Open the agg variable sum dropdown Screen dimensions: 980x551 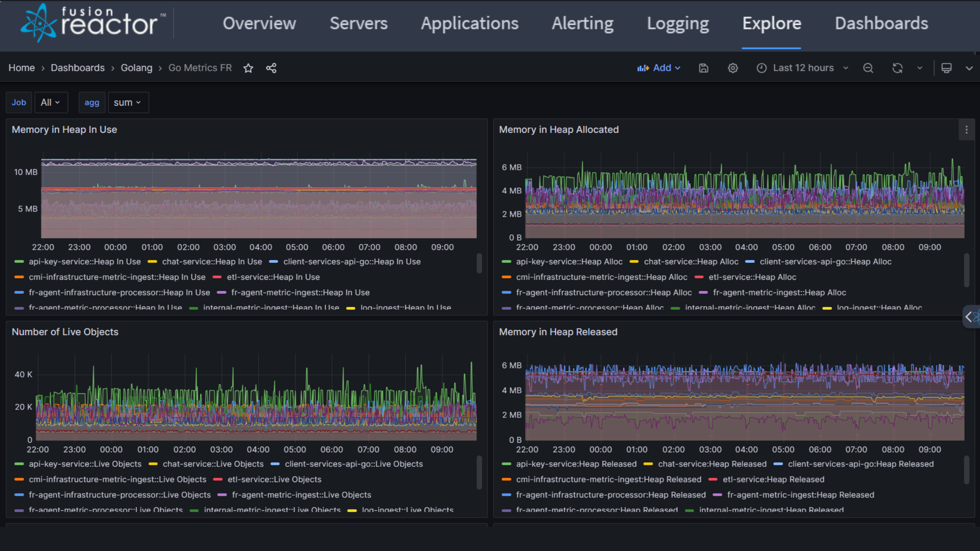click(x=128, y=103)
